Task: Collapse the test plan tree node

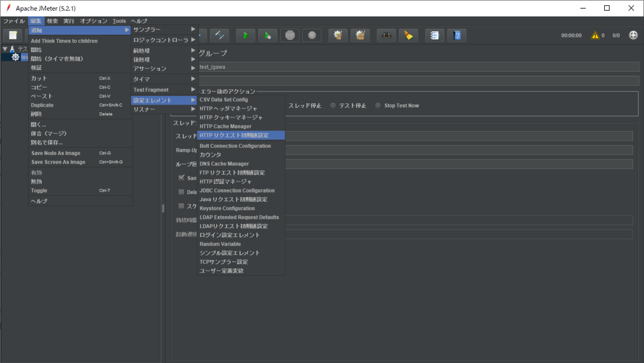Action: 5,49
